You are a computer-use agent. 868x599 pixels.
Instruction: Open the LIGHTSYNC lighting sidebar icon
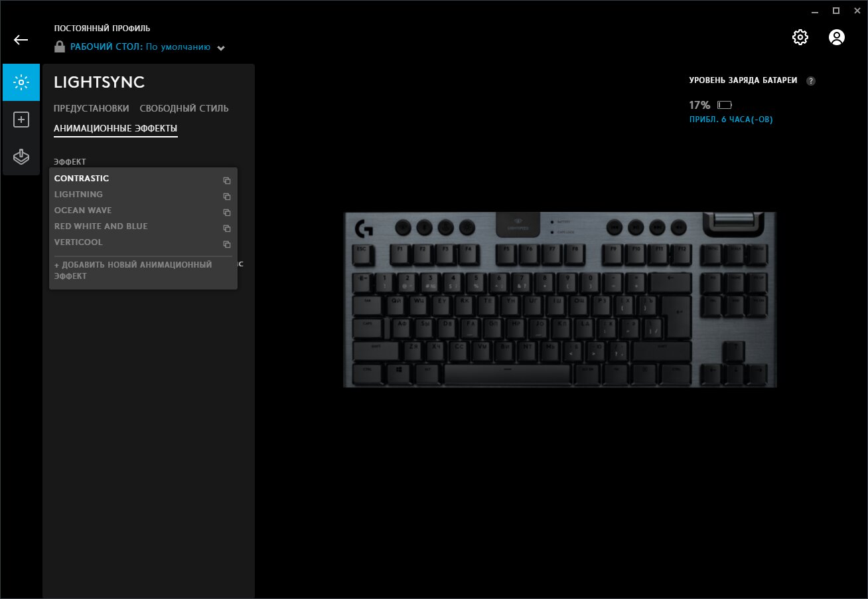(21, 82)
